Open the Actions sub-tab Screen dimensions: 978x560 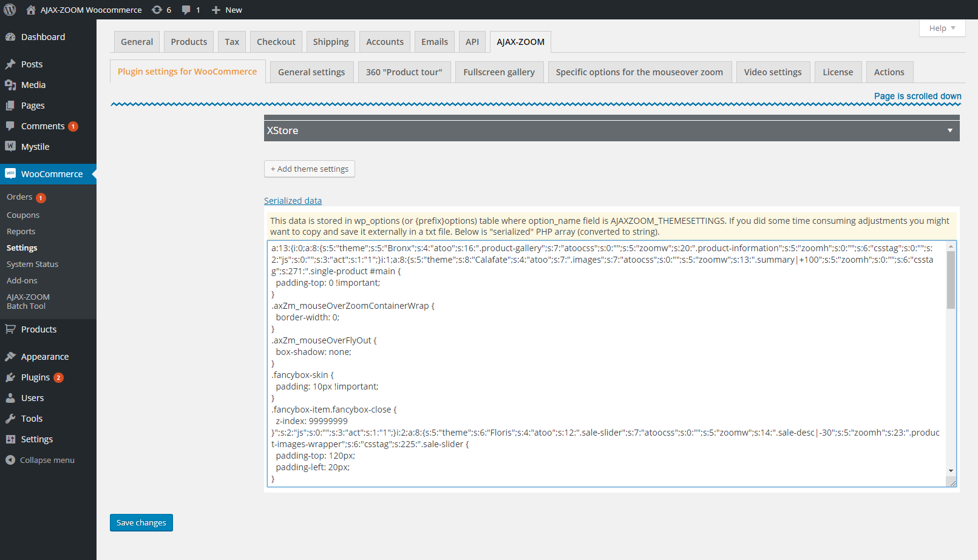coord(889,72)
